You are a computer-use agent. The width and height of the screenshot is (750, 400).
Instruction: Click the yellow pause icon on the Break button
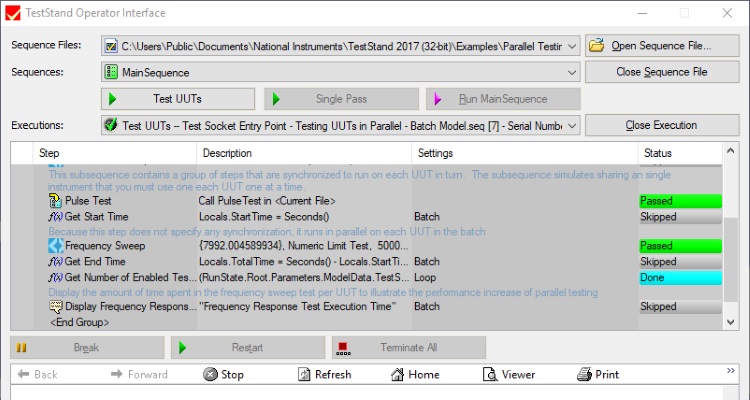click(22, 348)
